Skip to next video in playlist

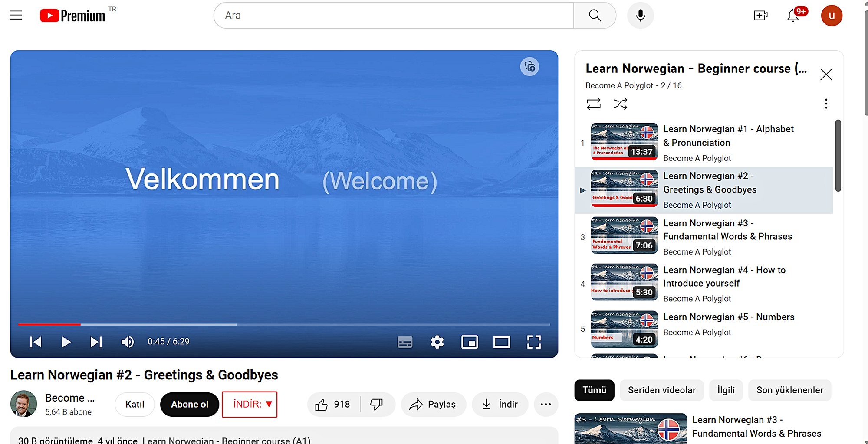pos(96,342)
